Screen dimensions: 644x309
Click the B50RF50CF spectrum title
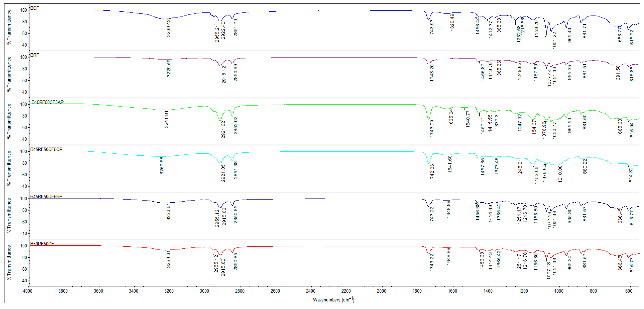42,244
